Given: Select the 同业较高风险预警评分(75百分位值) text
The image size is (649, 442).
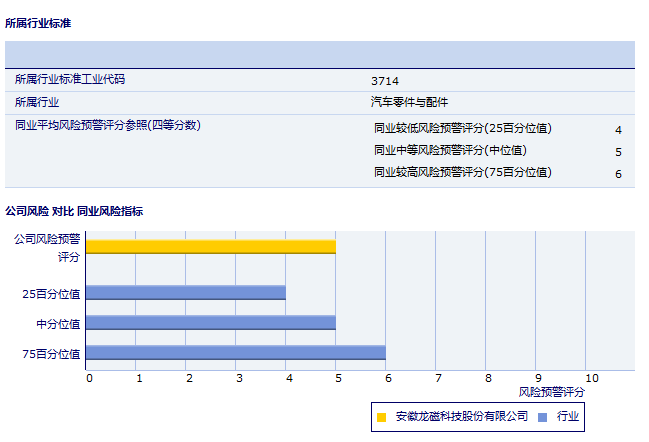Looking at the screenshot, I should pos(463,172).
